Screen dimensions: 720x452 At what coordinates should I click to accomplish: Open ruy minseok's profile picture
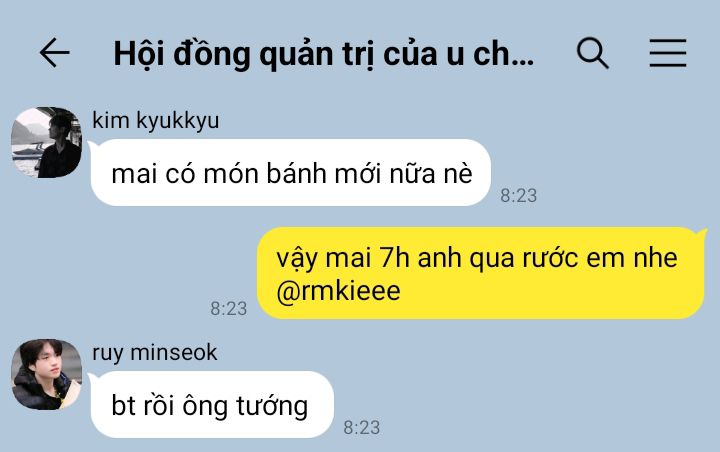tap(46, 374)
